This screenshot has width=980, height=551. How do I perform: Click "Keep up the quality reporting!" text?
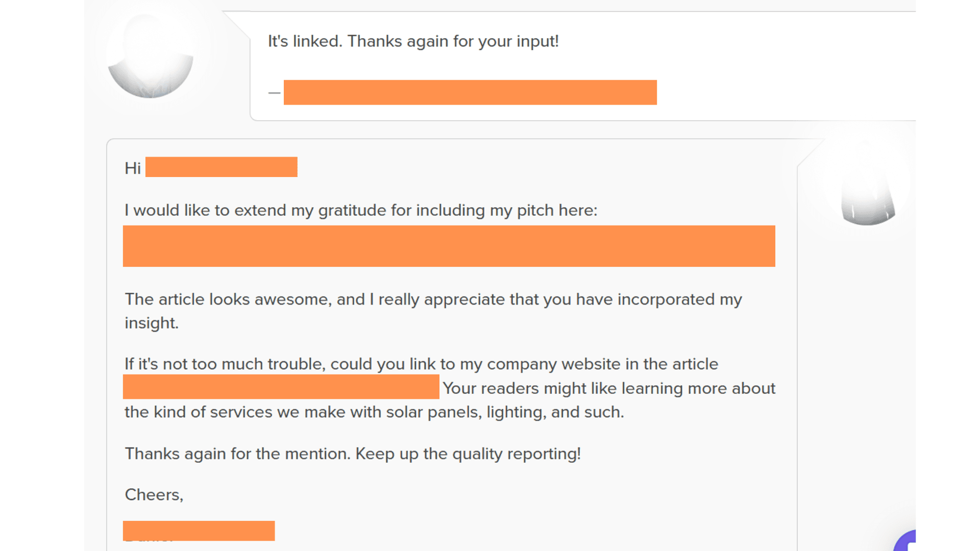[468, 454]
